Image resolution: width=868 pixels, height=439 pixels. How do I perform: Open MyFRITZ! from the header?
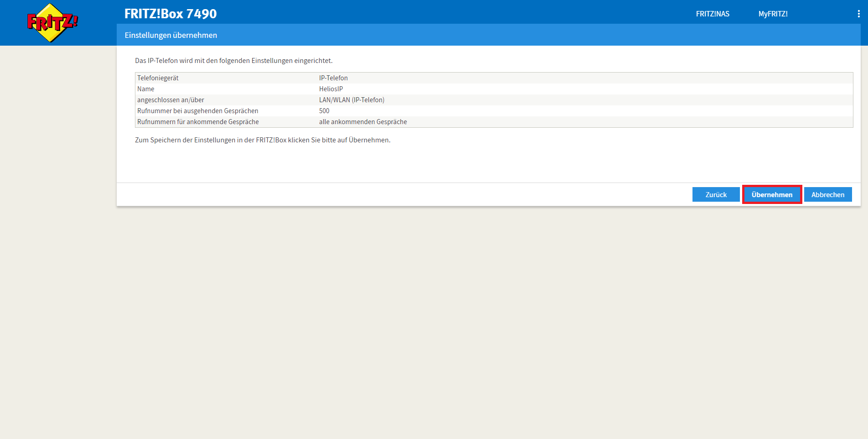pyautogui.click(x=773, y=14)
